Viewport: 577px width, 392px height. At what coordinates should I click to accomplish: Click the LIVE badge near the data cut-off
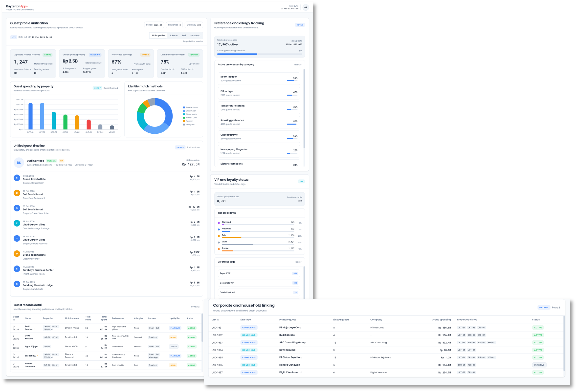(14, 37)
